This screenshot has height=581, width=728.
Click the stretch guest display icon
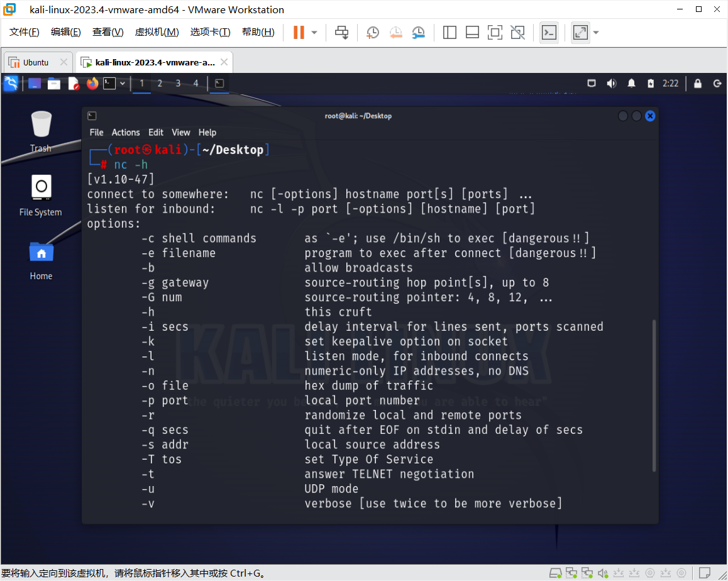(x=580, y=33)
